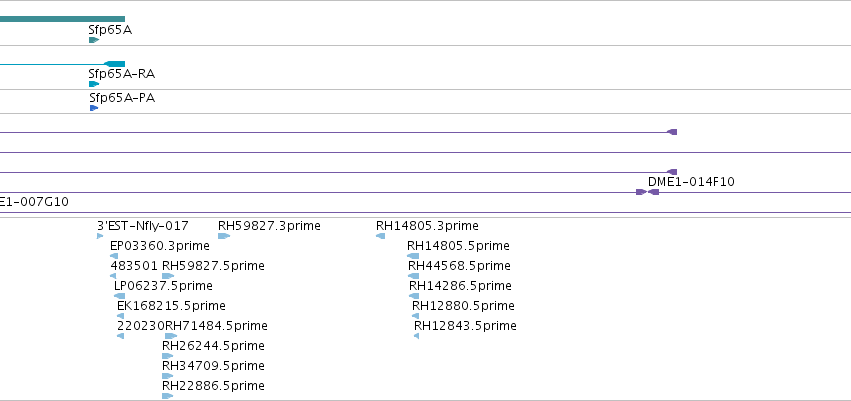
Task: Select the Sfp65A-PA protein arrow
Action: [x=94, y=108]
